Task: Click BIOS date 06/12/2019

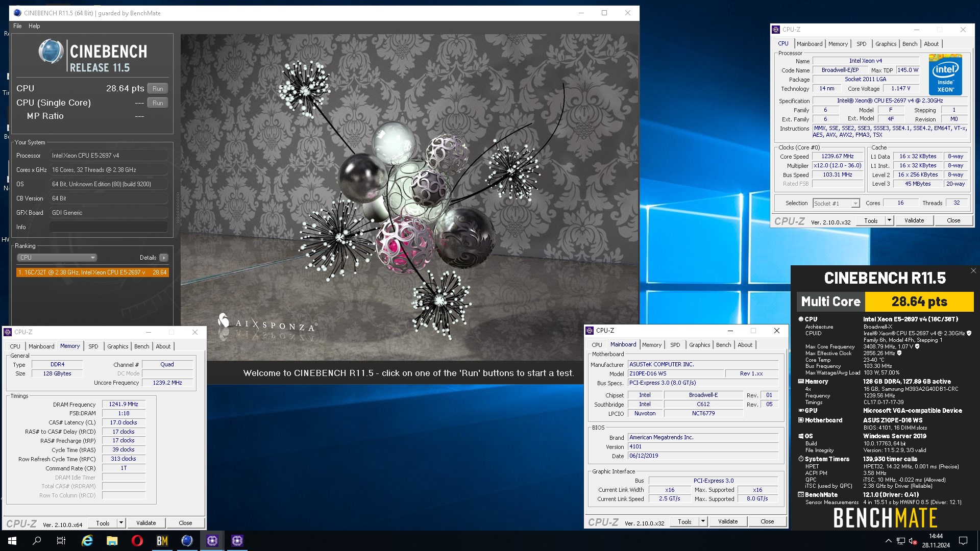Action: click(x=703, y=456)
